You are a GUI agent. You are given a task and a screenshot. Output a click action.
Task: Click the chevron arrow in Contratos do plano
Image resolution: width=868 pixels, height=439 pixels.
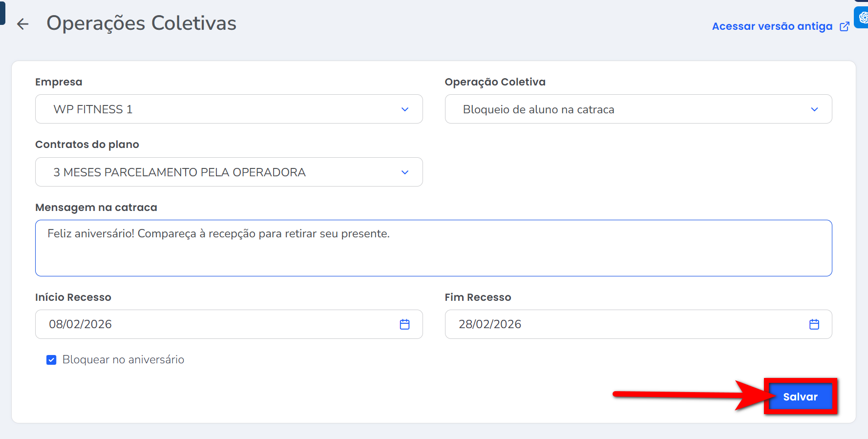(404, 172)
